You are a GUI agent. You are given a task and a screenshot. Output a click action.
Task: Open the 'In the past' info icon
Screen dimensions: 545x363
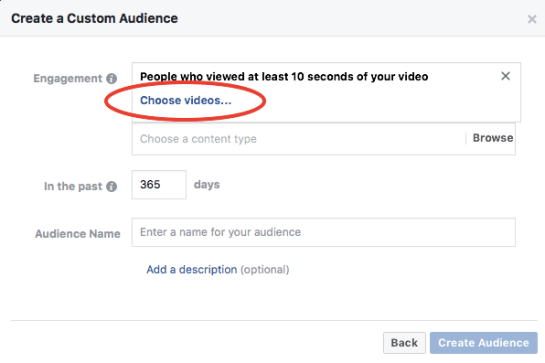pos(111,186)
